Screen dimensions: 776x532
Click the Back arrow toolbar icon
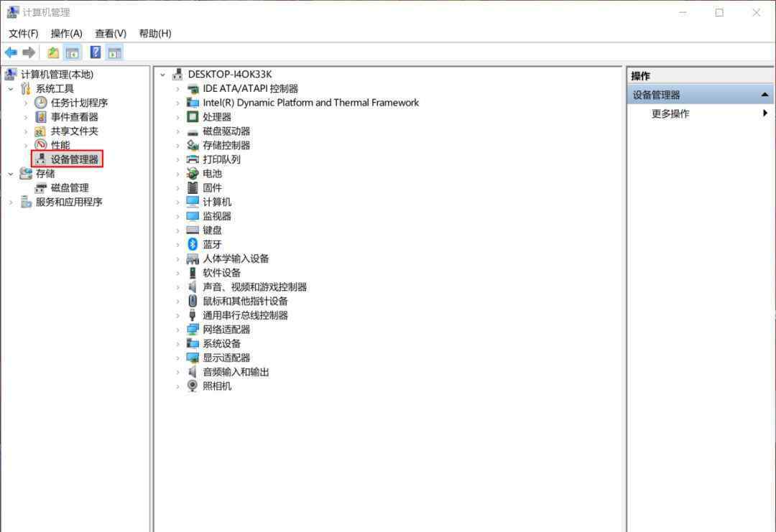(x=11, y=52)
